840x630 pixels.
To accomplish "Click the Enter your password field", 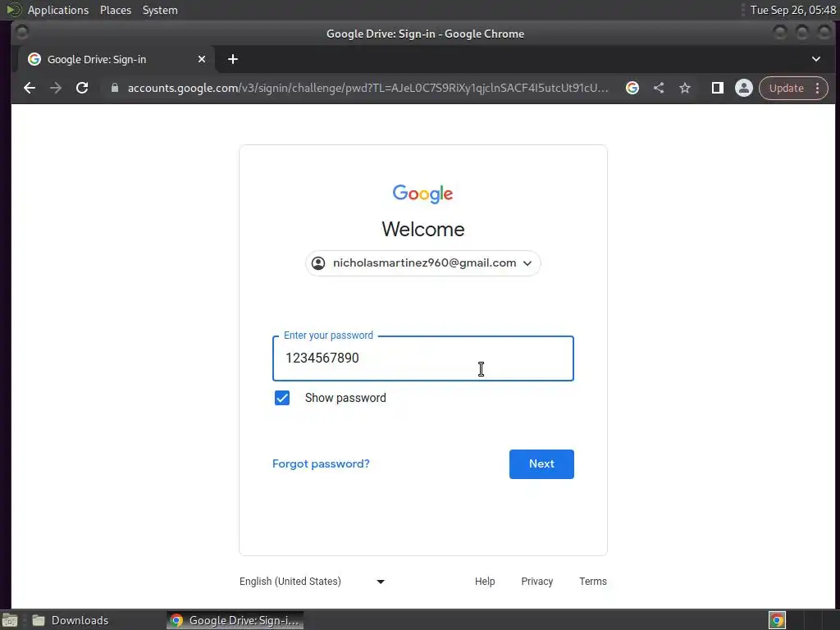I will point(423,358).
